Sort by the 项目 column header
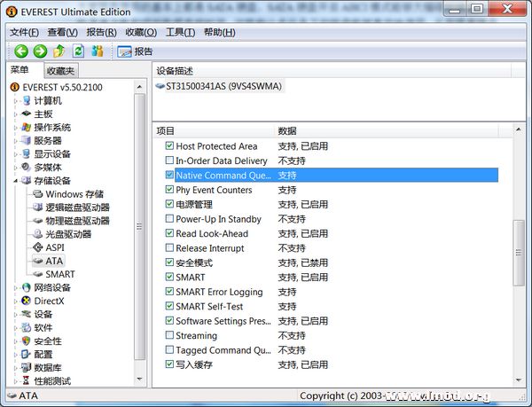This screenshot has width=532, height=407. point(214,130)
